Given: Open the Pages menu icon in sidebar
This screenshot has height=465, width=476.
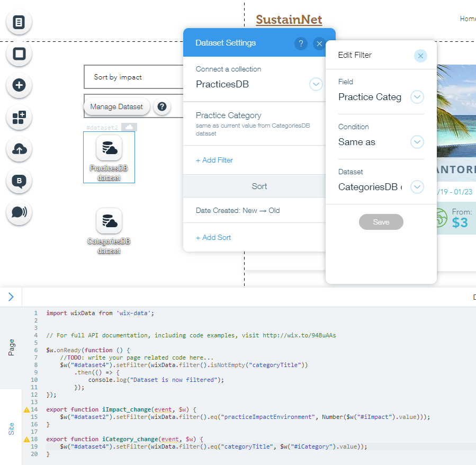Looking at the screenshot, I should pos(19,22).
